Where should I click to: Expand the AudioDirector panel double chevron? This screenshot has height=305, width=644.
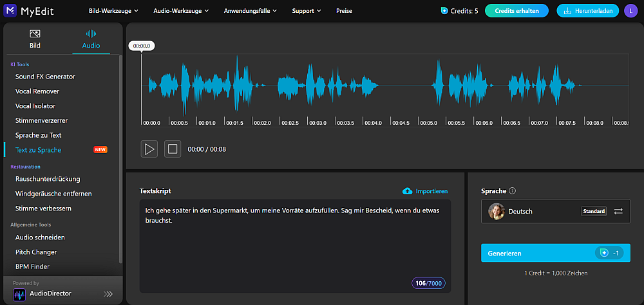[x=108, y=294]
